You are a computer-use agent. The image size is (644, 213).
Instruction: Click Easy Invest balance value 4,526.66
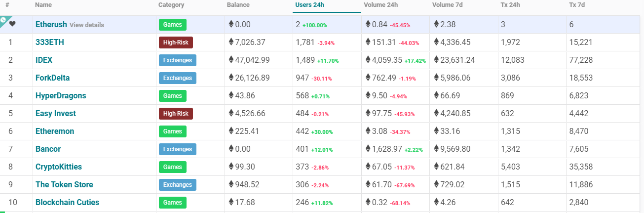(250, 114)
